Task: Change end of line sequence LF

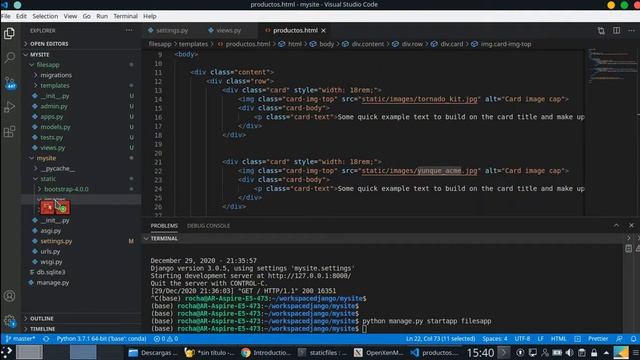Action: [x=540, y=339]
